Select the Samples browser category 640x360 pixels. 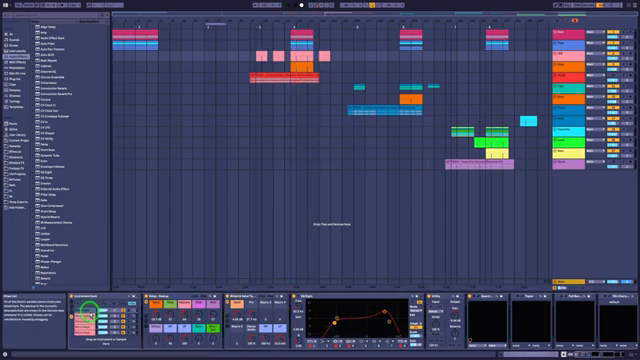pos(15,90)
